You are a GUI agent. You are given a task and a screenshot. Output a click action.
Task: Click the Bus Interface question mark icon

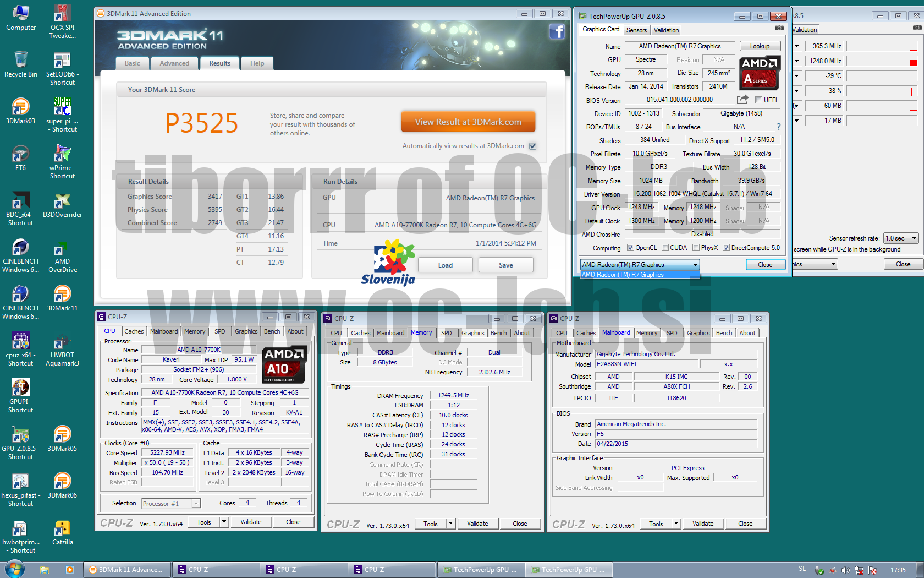tap(779, 127)
